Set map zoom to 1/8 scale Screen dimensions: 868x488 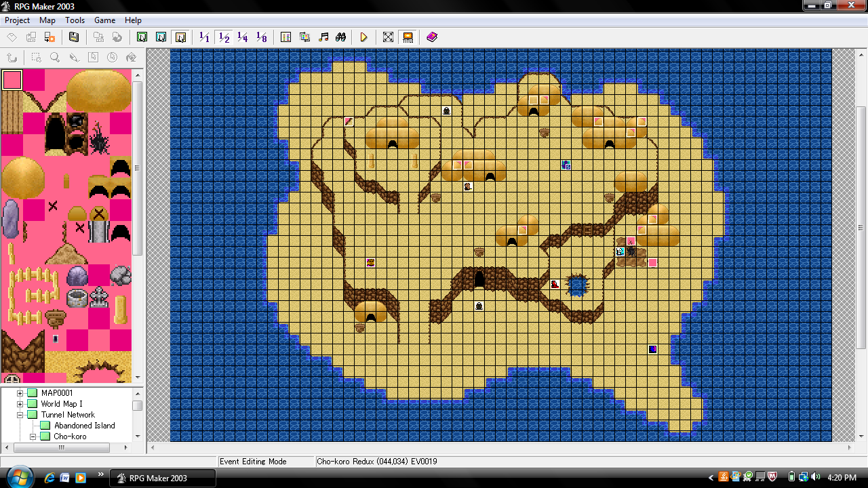coord(262,37)
